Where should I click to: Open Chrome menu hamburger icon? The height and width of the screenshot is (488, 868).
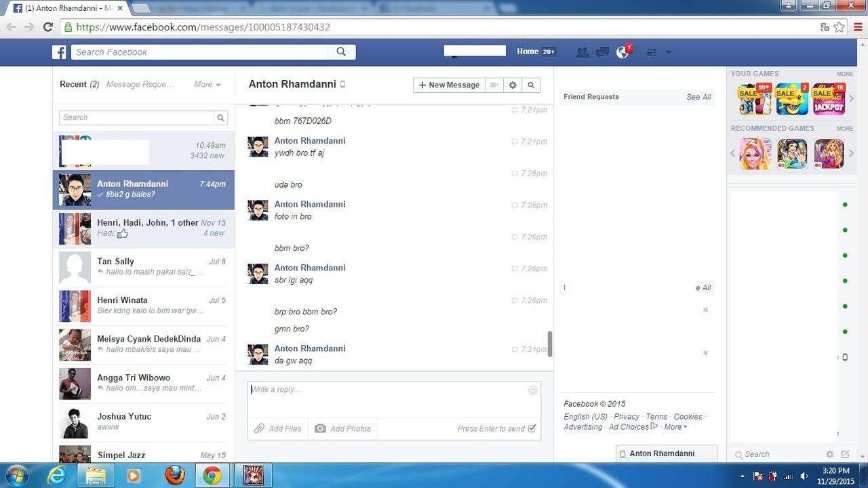click(x=857, y=27)
